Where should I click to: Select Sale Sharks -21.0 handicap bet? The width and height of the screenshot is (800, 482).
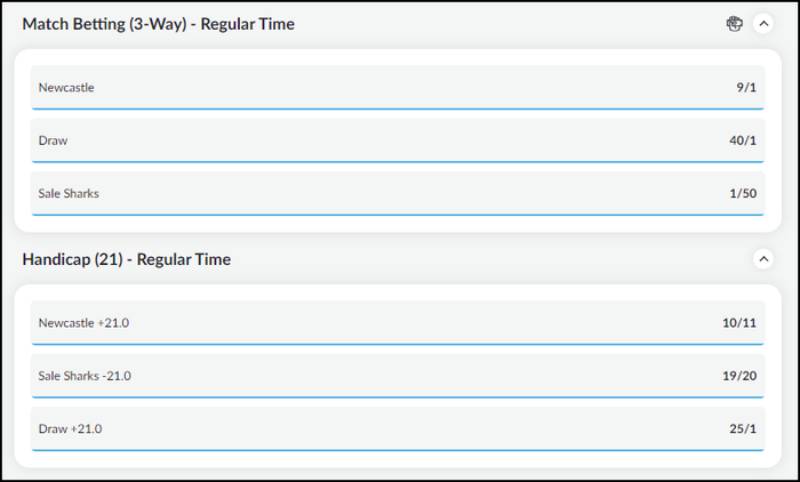(397, 376)
